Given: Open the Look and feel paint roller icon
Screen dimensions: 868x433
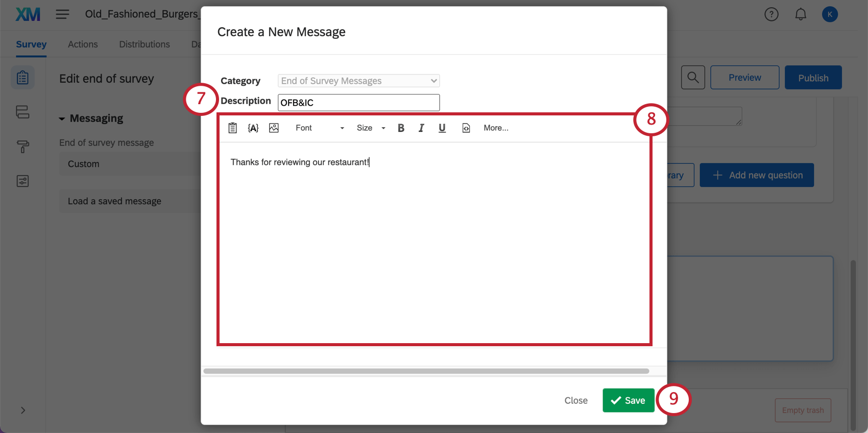Looking at the screenshot, I should [x=22, y=147].
